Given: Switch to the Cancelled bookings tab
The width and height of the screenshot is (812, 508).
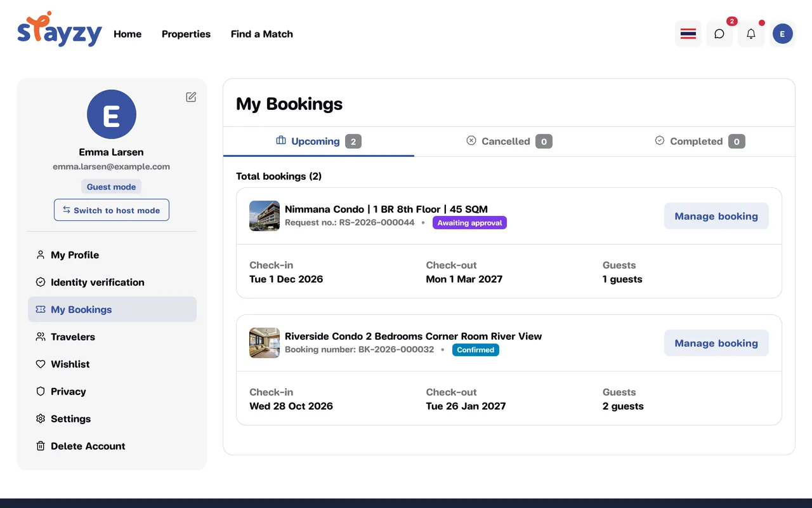Looking at the screenshot, I should tap(509, 141).
